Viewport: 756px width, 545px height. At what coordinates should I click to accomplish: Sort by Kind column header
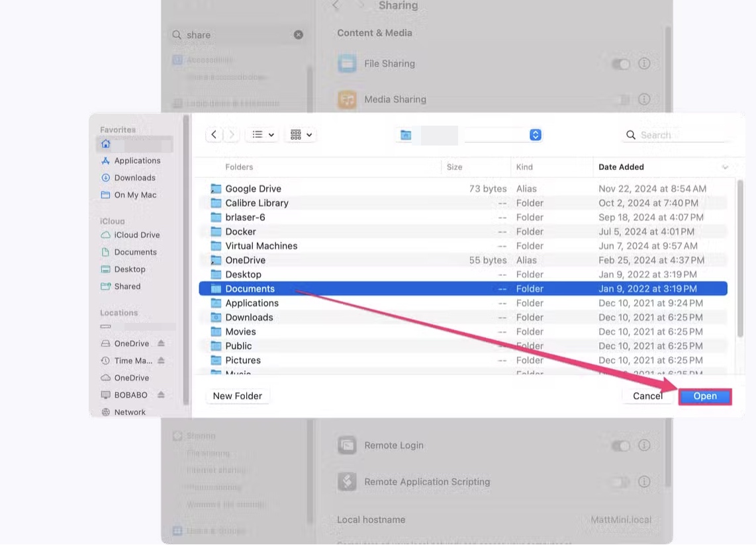tap(524, 167)
